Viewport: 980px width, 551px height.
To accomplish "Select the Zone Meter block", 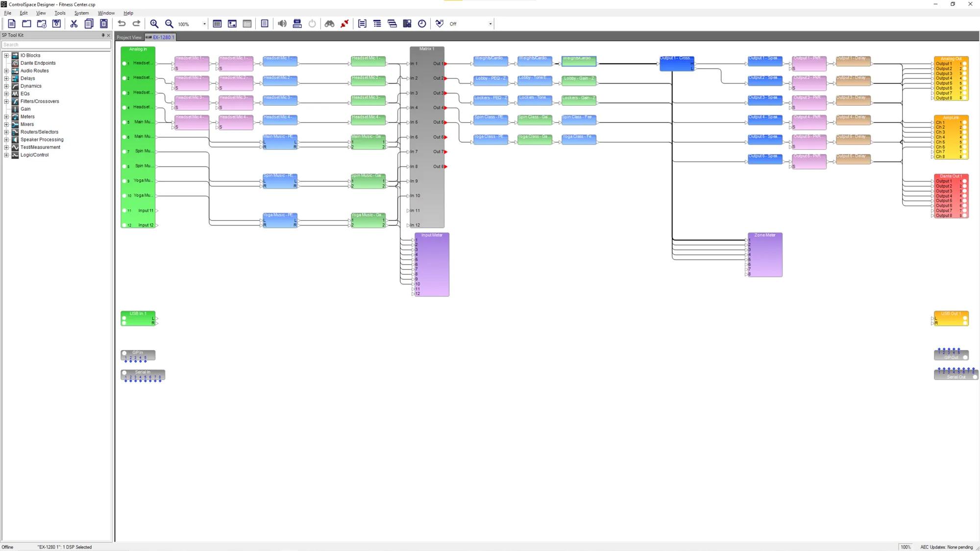I will (x=765, y=255).
